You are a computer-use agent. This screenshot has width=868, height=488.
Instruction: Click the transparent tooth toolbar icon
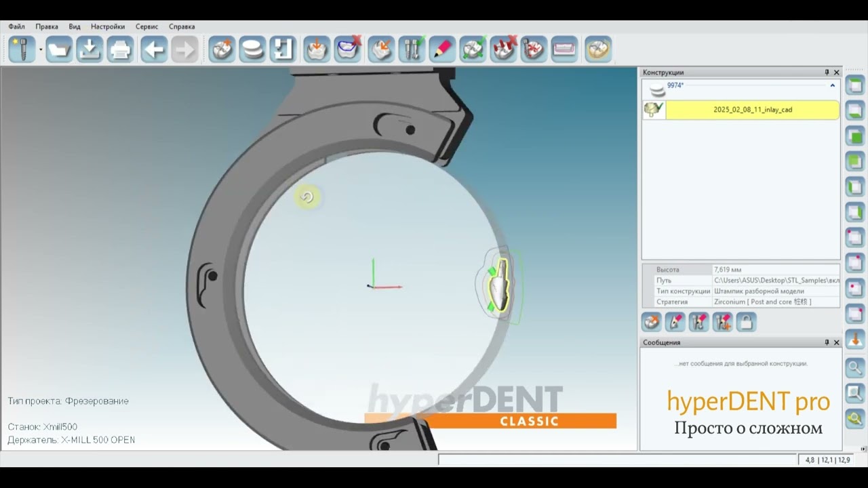click(x=598, y=49)
